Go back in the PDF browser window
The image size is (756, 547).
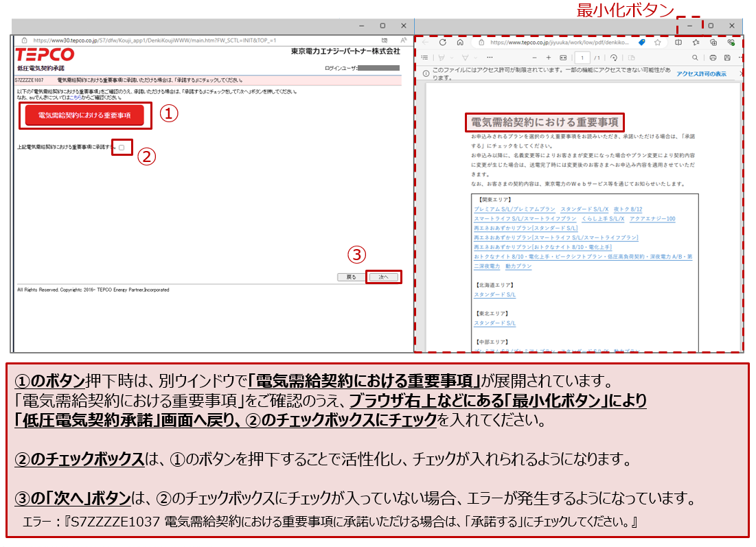point(425,43)
